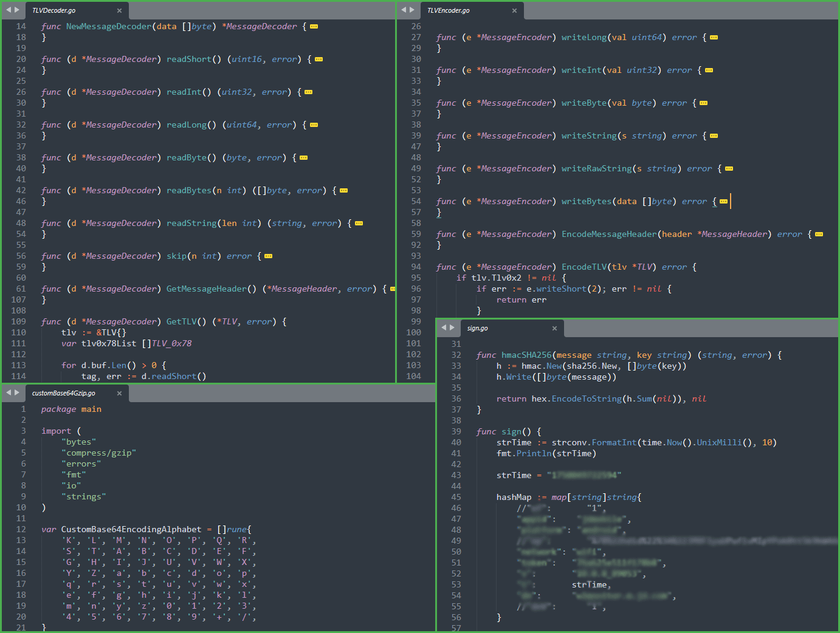Expand folded writeString function body
The image size is (840, 633).
pyautogui.click(x=714, y=136)
